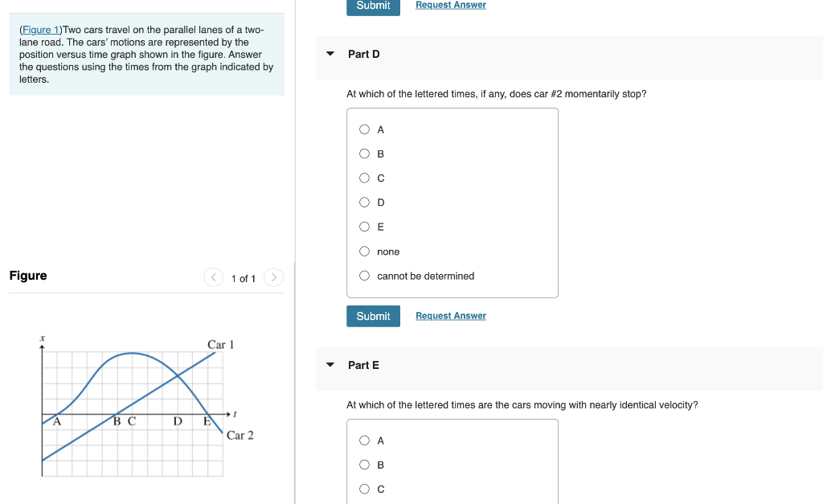The width and height of the screenshot is (823, 504).
Task: Choose 'none' for Part D
Action: click(364, 251)
